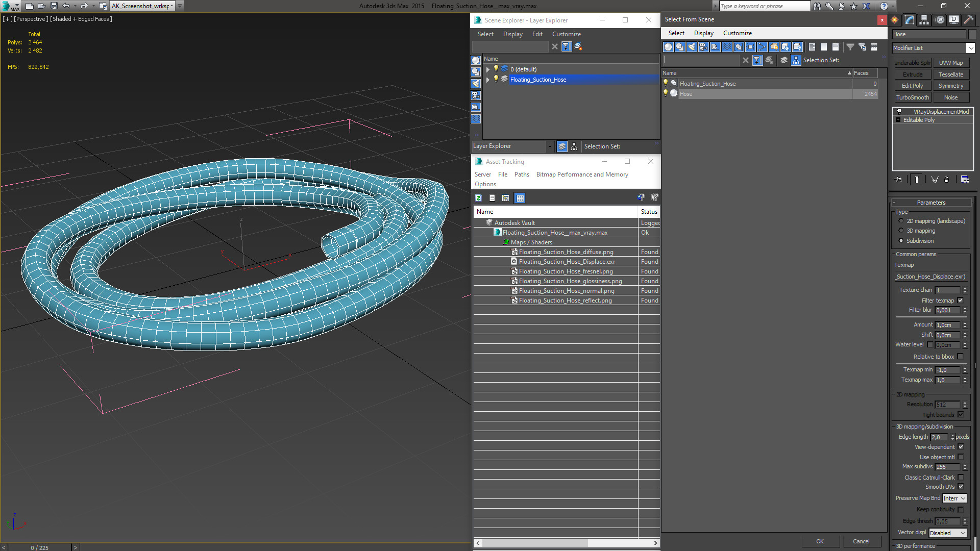Click Select All icon in Select From Scene

click(812, 47)
